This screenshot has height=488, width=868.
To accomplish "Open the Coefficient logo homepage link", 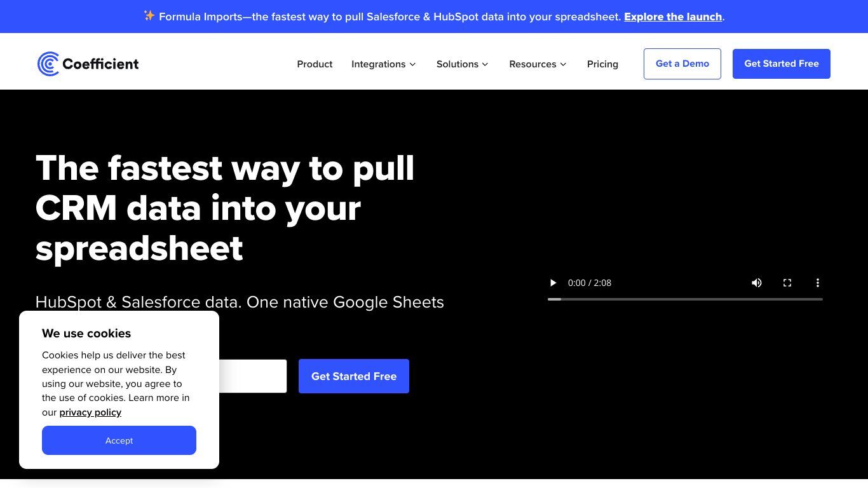I will pos(88,64).
